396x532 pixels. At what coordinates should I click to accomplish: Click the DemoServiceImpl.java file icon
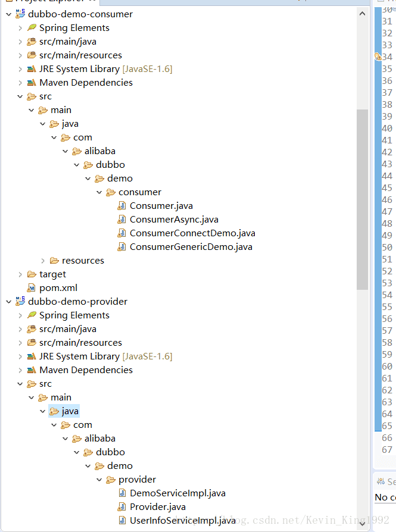[x=122, y=493]
